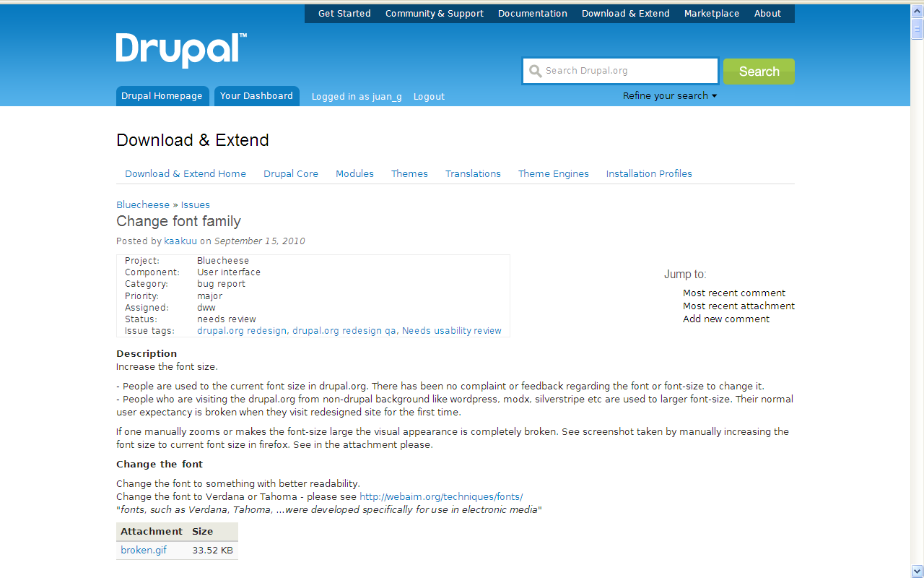Viewport: 924px width, 578px height.
Task: Open the webaim.org fonts techniques link
Action: coord(441,497)
